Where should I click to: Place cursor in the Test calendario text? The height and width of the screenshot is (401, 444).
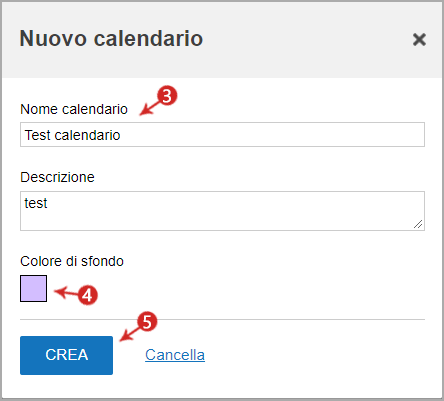pyautogui.click(x=72, y=135)
